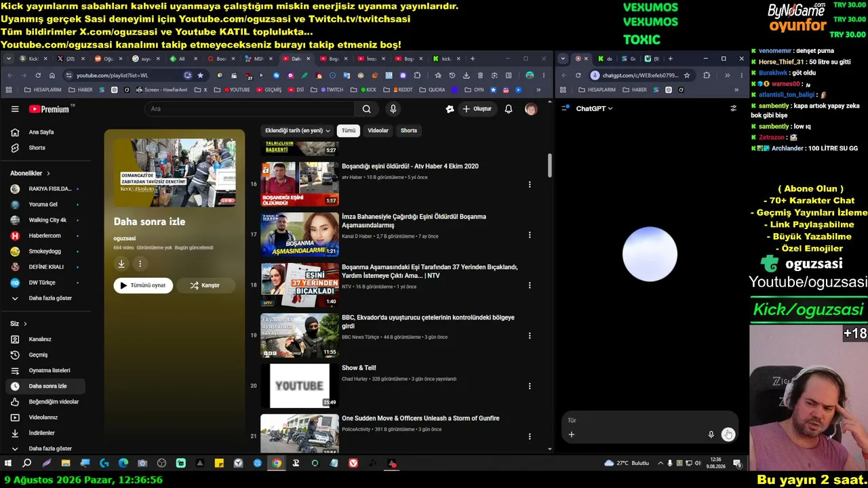Open the BBC News Türkçe channel name

click(360, 337)
